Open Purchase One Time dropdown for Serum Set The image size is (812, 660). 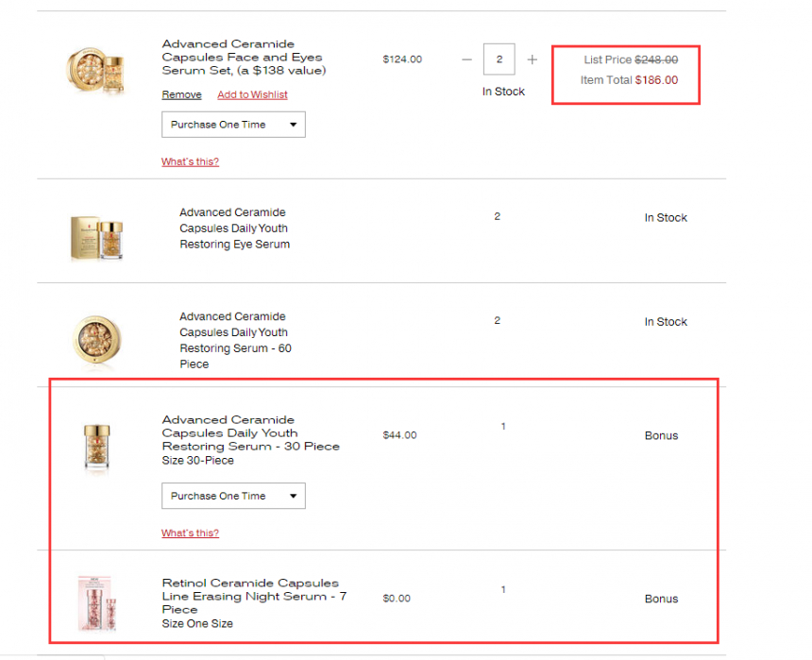coord(233,125)
